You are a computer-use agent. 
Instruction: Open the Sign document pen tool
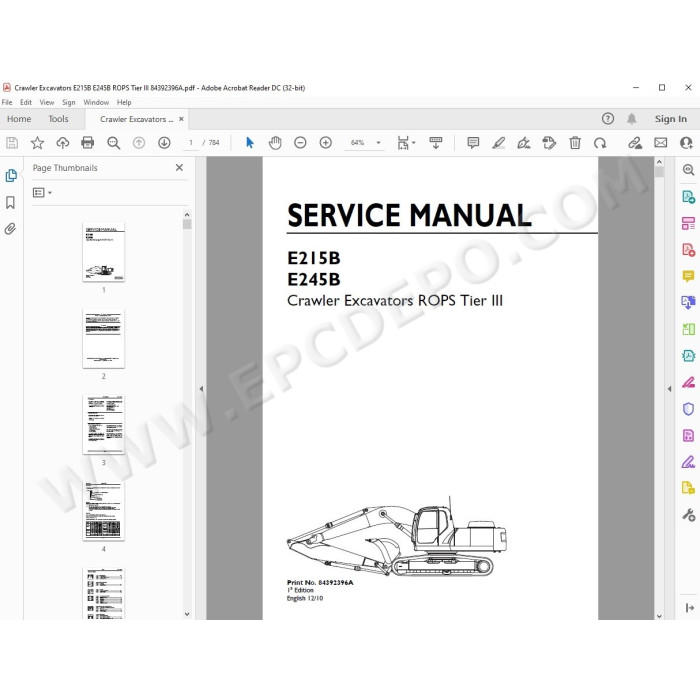[x=523, y=143]
